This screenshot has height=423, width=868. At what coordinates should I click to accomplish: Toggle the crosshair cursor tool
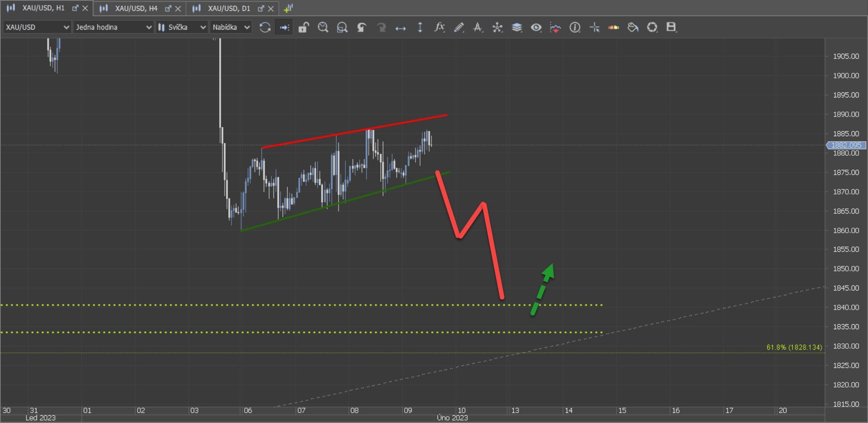coord(595,27)
